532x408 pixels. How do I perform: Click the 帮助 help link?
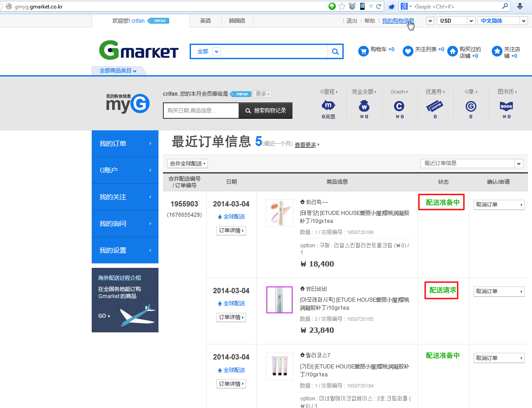click(370, 20)
